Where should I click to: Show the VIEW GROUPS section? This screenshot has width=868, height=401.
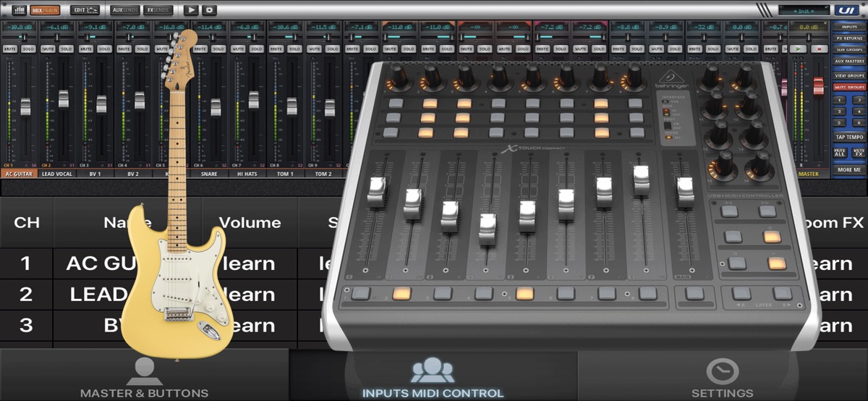click(x=848, y=75)
